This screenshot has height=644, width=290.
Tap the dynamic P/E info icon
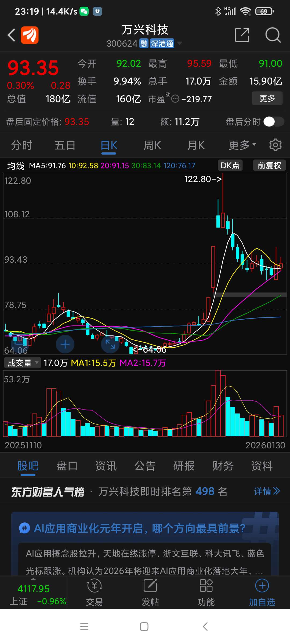[175, 99]
